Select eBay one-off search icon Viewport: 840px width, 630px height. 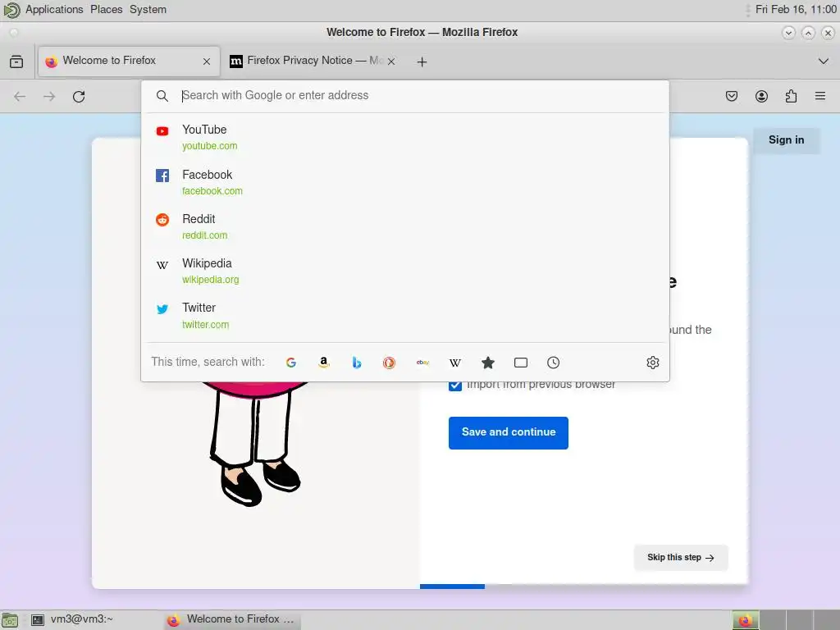[x=422, y=363]
